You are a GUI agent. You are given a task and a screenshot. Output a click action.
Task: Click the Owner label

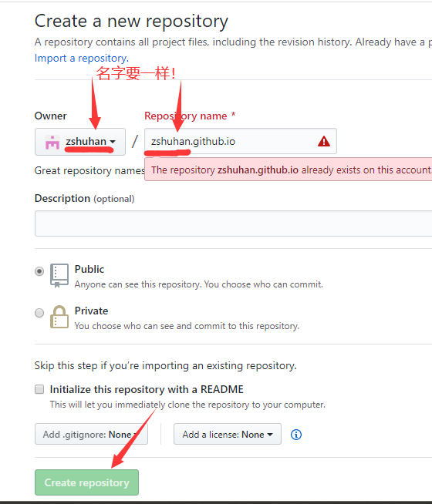pos(50,116)
